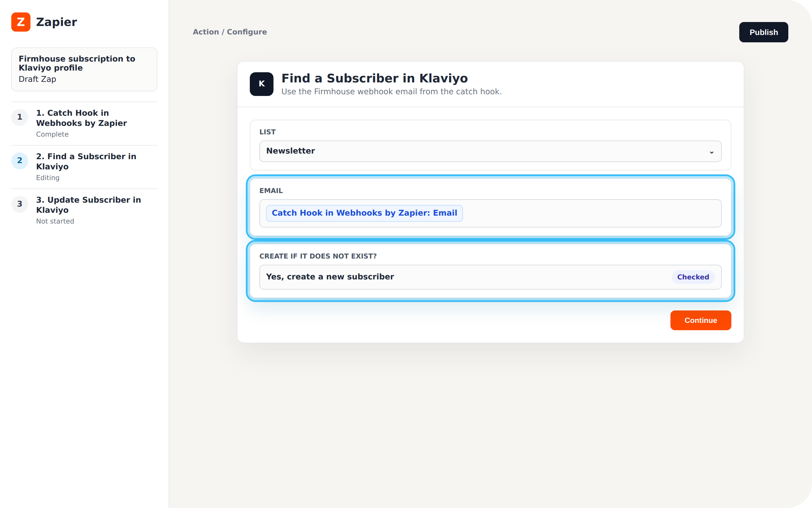
Task: Click the CREATE IF IT DOES NOT EXIST? label
Action: [x=318, y=256]
